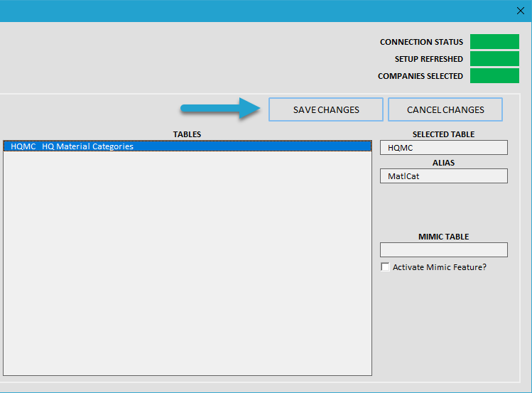The width and height of the screenshot is (532, 393).
Task: Click the SAVE CHANGES button
Action: click(326, 109)
